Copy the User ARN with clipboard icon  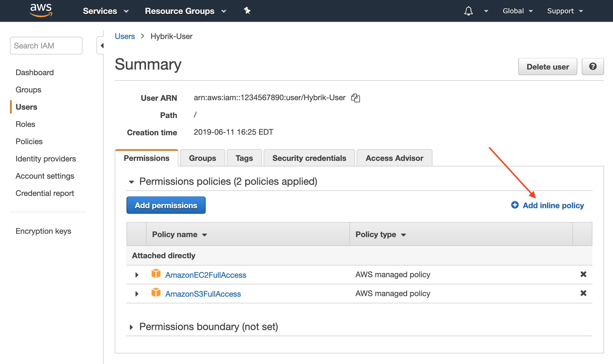[x=356, y=98]
